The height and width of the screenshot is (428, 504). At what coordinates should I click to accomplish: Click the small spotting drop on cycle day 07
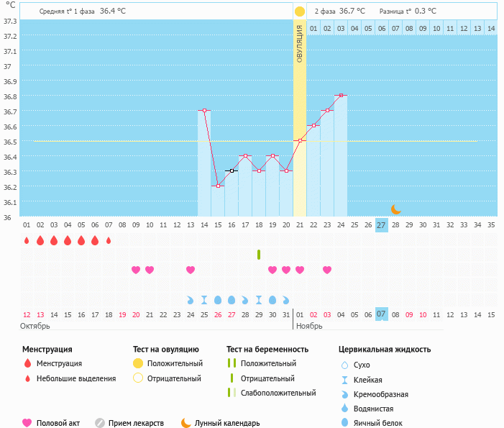pos(109,240)
